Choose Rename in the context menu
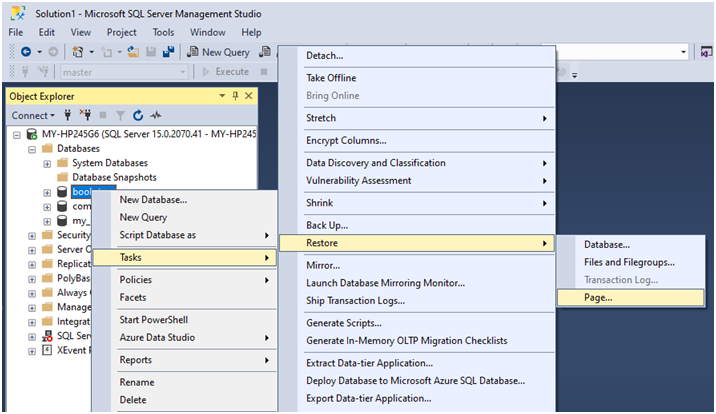716x414 pixels. 184,383
